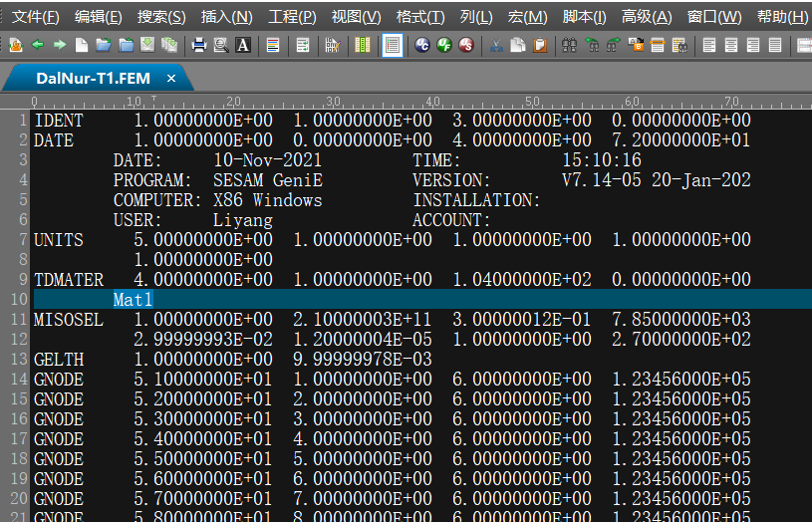Click 'GELTH' keyword on line 13
The image size is (812, 522).
tap(59, 360)
